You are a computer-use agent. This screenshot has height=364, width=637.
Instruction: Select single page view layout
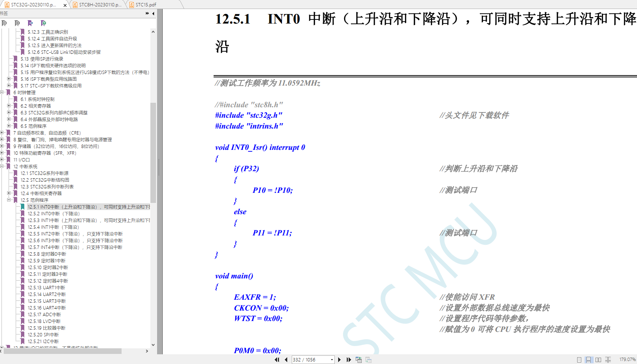point(579,360)
